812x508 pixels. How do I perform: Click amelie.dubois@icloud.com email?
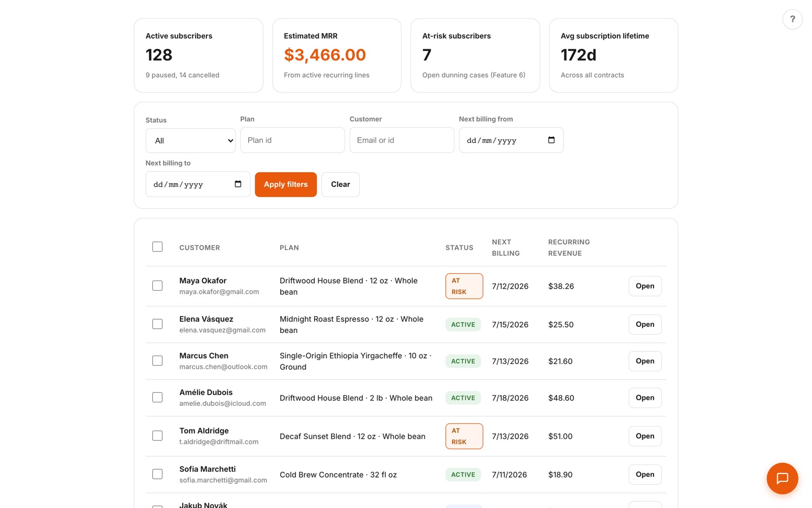[223, 404]
